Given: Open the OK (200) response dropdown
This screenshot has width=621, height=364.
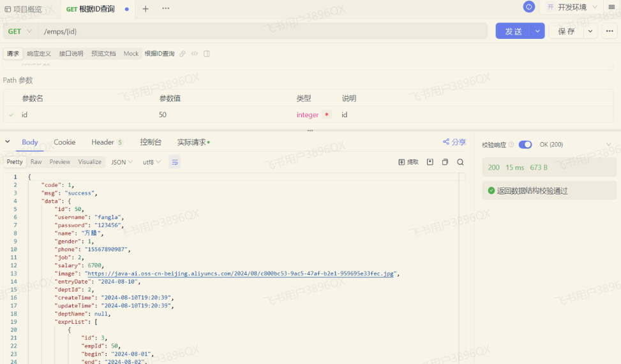Looking at the screenshot, I should (575, 145).
